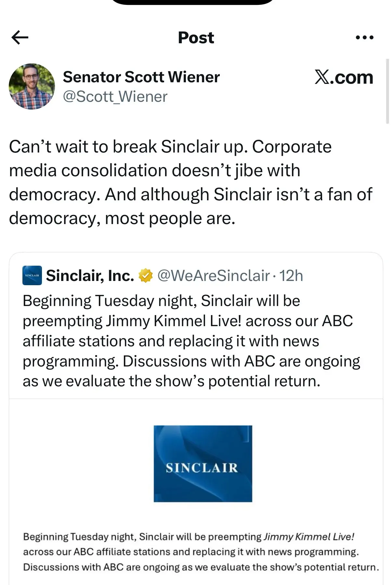Viewport: 392px width, 585px height.
Task: Tap the 'Beginning Tuesday night' first line of quote
Action: [x=161, y=301]
